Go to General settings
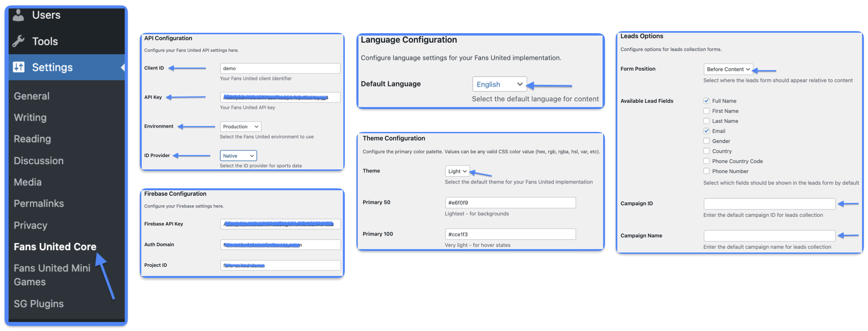The height and width of the screenshot is (331, 868). click(x=32, y=96)
